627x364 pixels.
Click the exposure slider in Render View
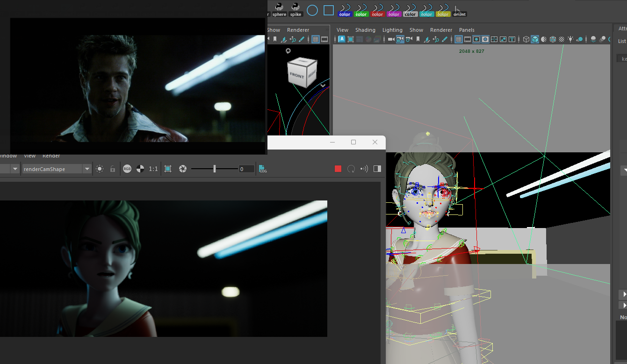(215, 169)
